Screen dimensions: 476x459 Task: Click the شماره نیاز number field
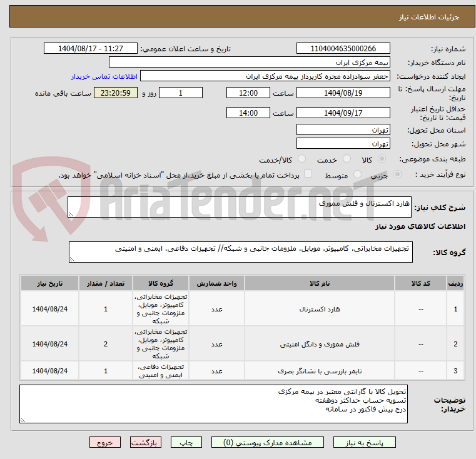tap(343, 48)
